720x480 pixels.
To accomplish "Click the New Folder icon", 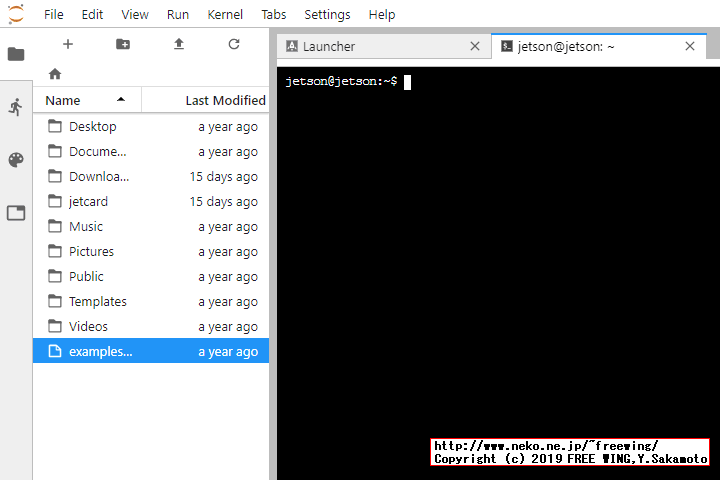I will coord(123,44).
